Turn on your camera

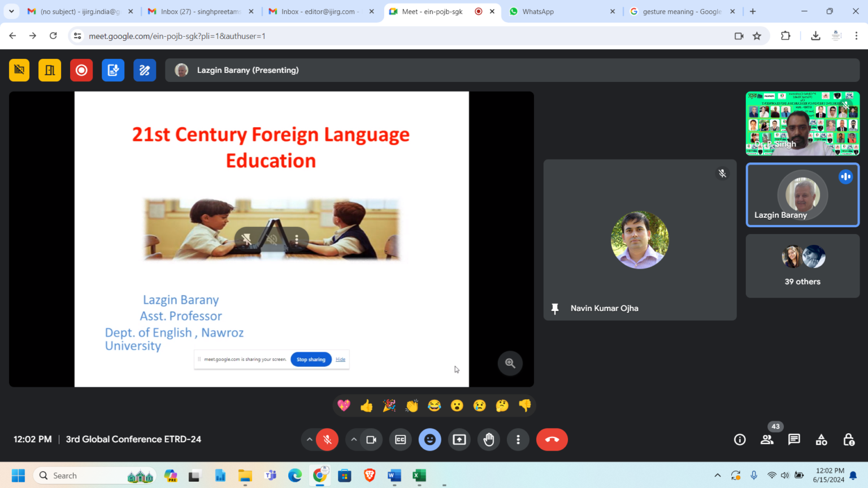tap(370, 439)
